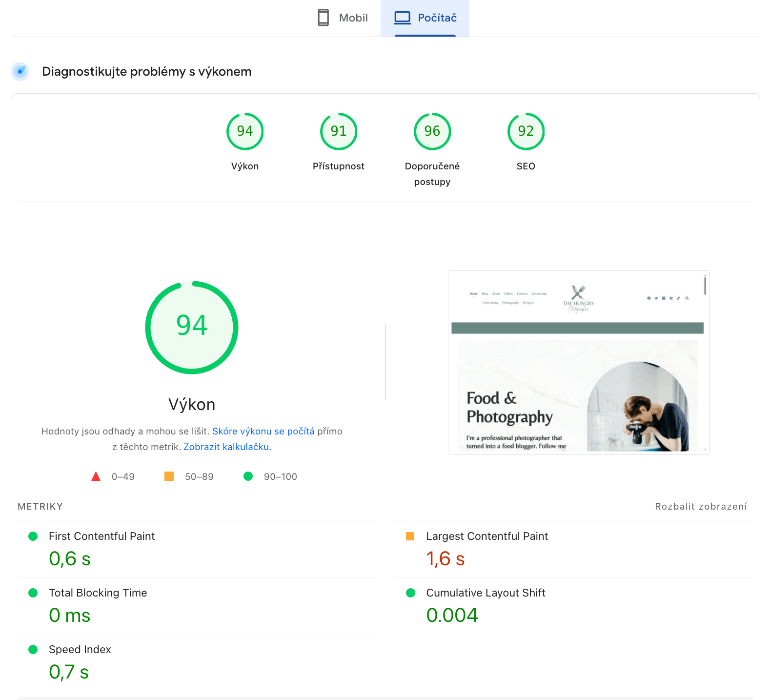Expand metrics with 'Rozbalit zobrazení'
Screen dimensions: 770x700
coord(701,506)
